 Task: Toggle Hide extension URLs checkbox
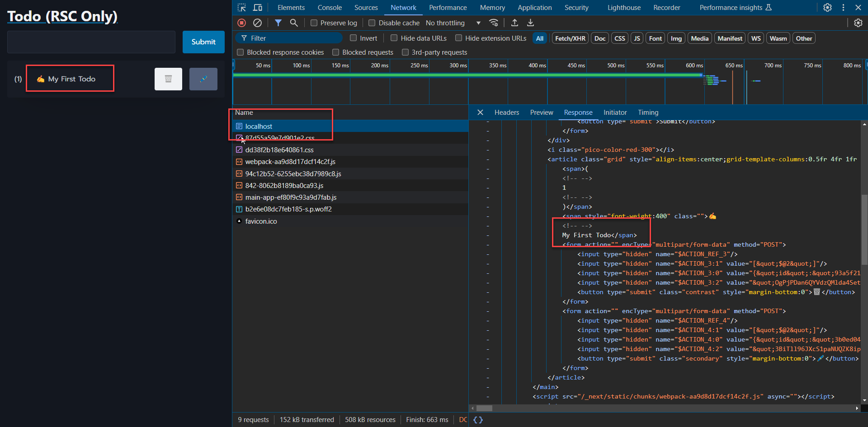click(459, 38)
